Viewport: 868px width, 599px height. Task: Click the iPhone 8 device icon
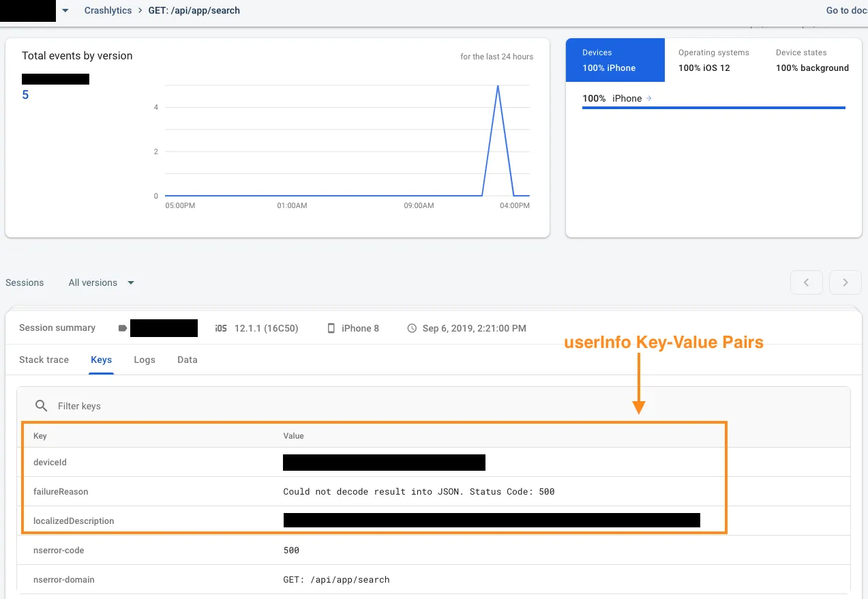(331, 328)
